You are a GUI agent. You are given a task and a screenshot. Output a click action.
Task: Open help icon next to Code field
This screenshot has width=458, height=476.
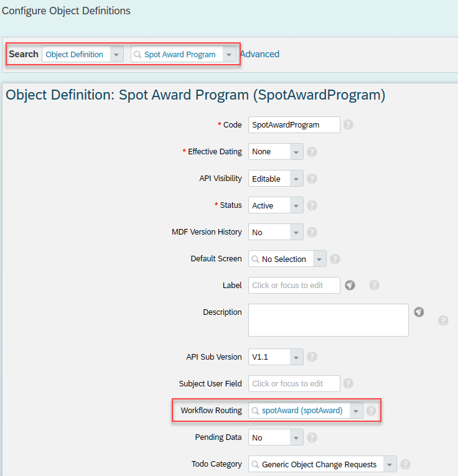[x=348, y=124]
